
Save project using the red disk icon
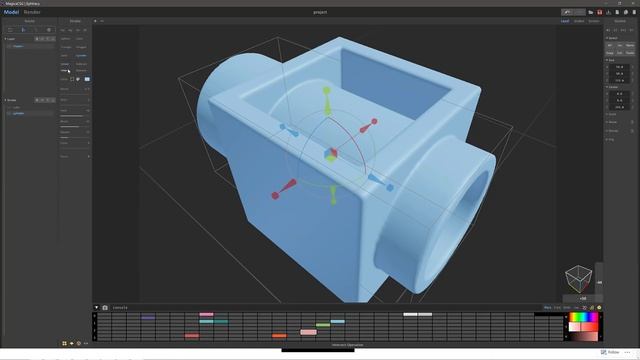pyautogui.click(x=600, y=12)
